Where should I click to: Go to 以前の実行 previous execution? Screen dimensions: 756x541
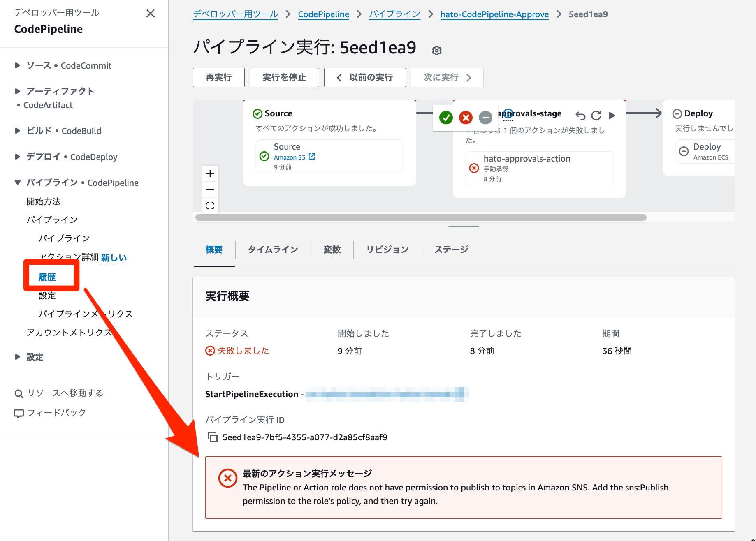[365, 77]
